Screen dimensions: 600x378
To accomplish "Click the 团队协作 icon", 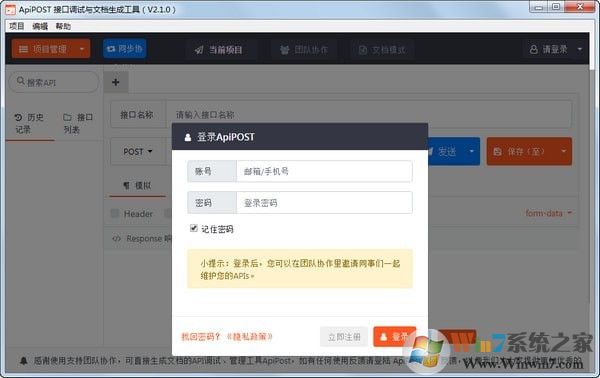I will (284, 50).
